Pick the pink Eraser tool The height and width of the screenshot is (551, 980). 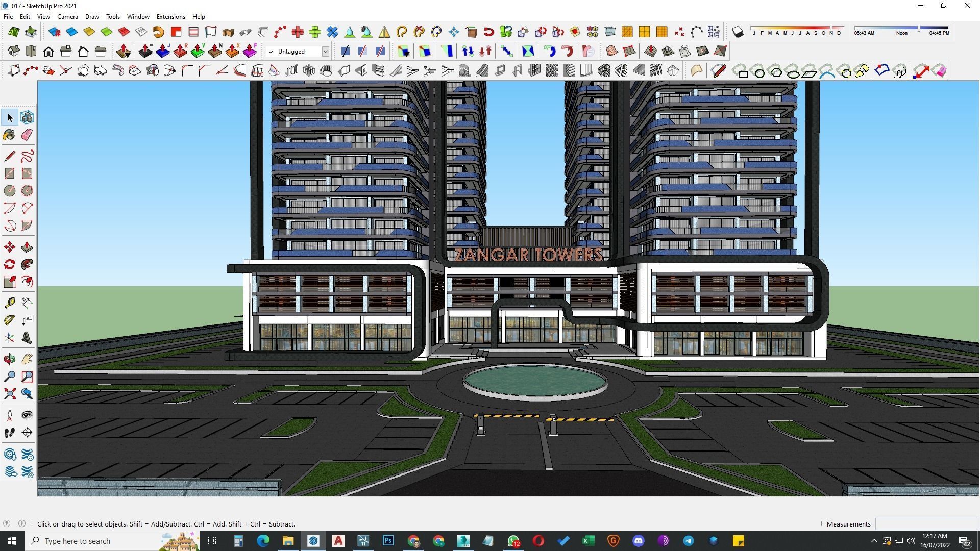[27, 135]
